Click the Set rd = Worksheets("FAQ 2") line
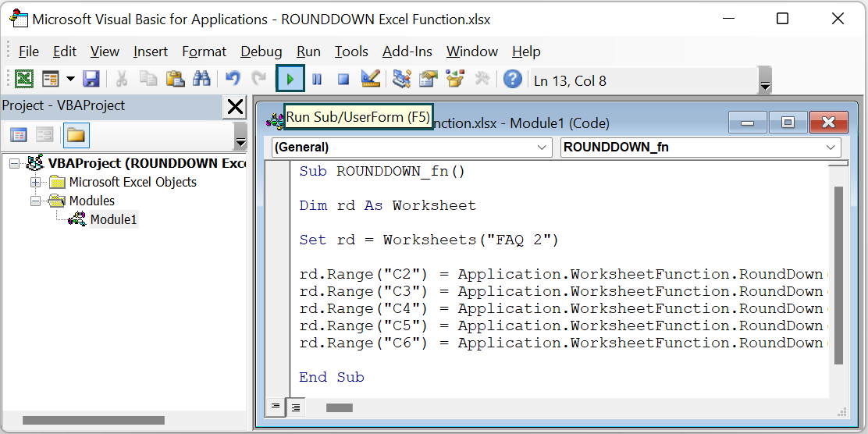 pos(429,240)
